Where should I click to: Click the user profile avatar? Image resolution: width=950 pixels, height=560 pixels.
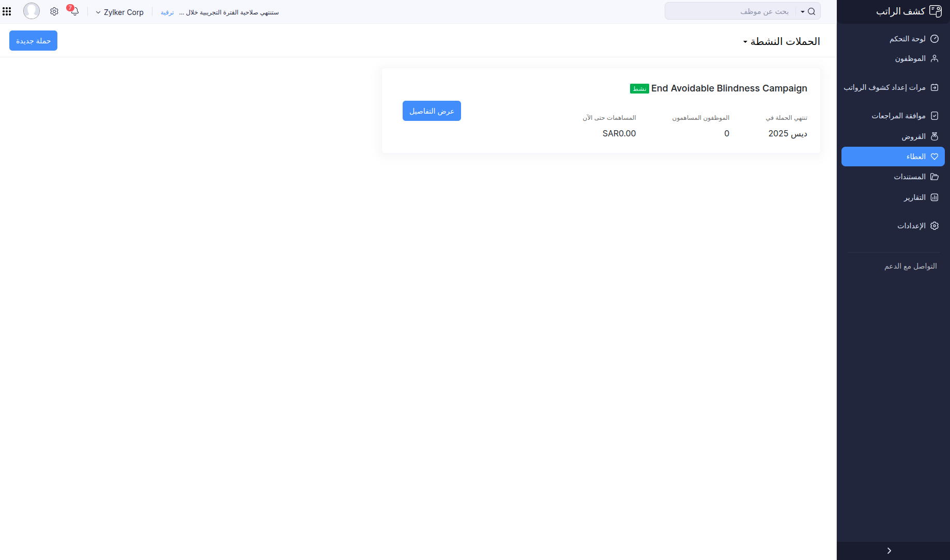[32, 11]
